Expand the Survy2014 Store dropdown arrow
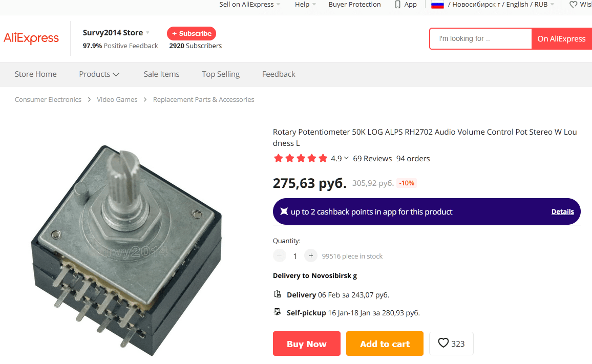This screenshot has width=592, height=364. click(x=148, y=33)
